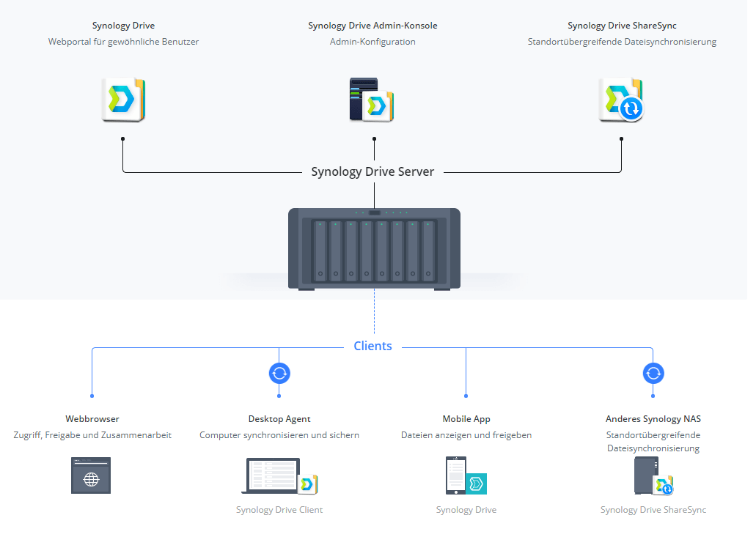Click 'Webportal für gewöhnliche Benutzer' text
This screenshot has width=756, height=537.
(123, 42)
